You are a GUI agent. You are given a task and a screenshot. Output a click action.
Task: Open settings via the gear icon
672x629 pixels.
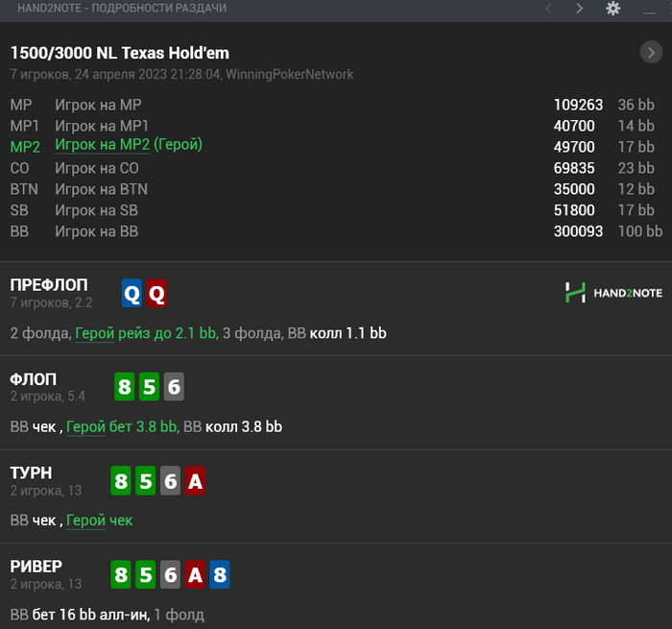point(612,9)
